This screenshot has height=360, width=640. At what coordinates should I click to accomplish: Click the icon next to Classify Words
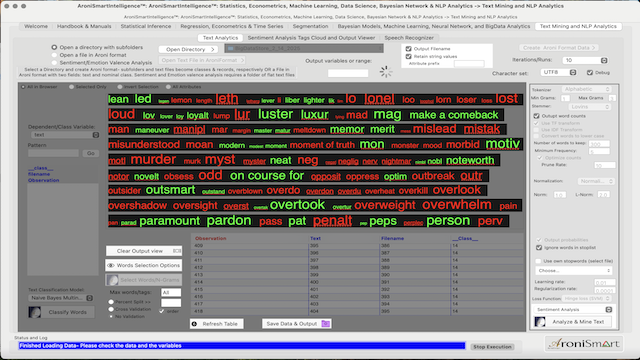tap(35, 312)
